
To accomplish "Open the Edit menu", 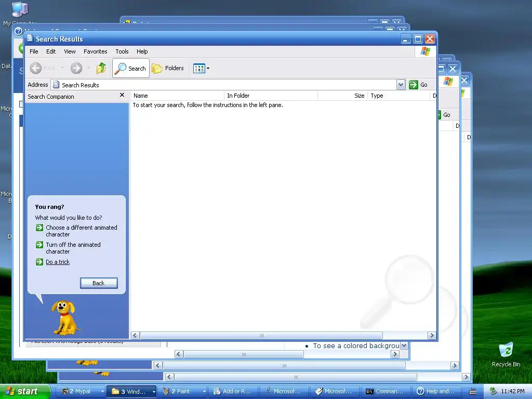I will [x=51, y=51].
